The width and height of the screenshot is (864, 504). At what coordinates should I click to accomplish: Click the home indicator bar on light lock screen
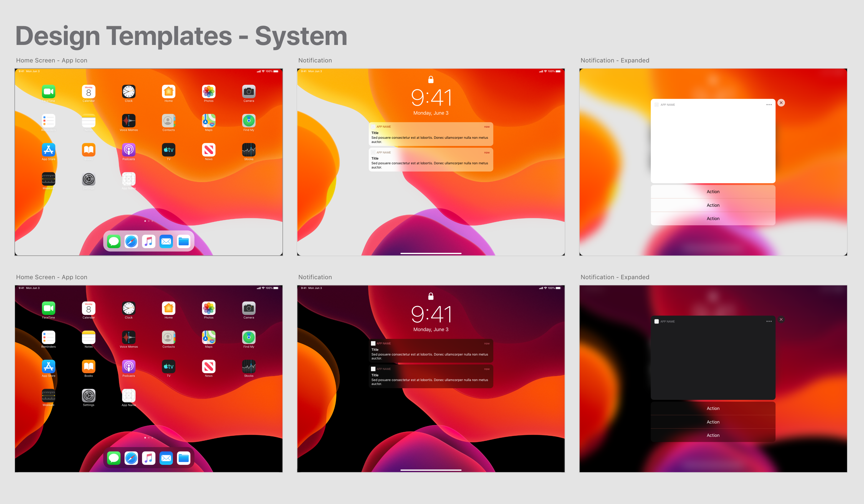pyautogui.click(x=431, y=253)
